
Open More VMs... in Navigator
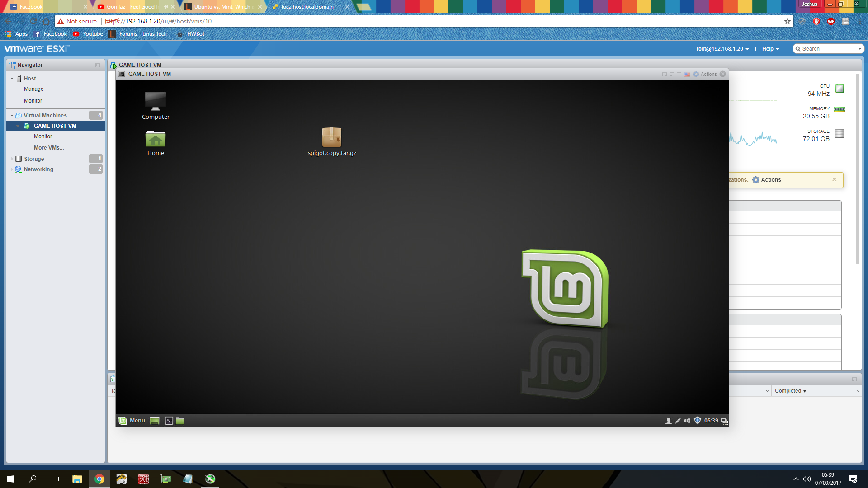49,148
